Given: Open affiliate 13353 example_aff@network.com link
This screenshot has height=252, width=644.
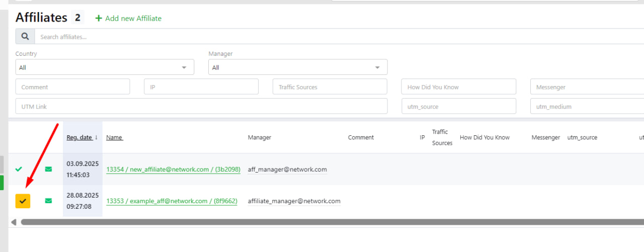Looking at the screenshot, I should click(172, 201).
